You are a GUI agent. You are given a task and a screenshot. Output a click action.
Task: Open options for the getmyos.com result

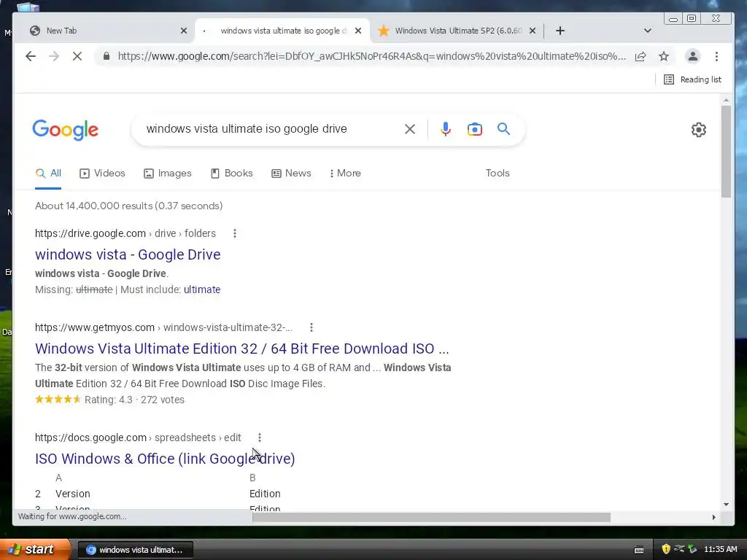point(311,327)
